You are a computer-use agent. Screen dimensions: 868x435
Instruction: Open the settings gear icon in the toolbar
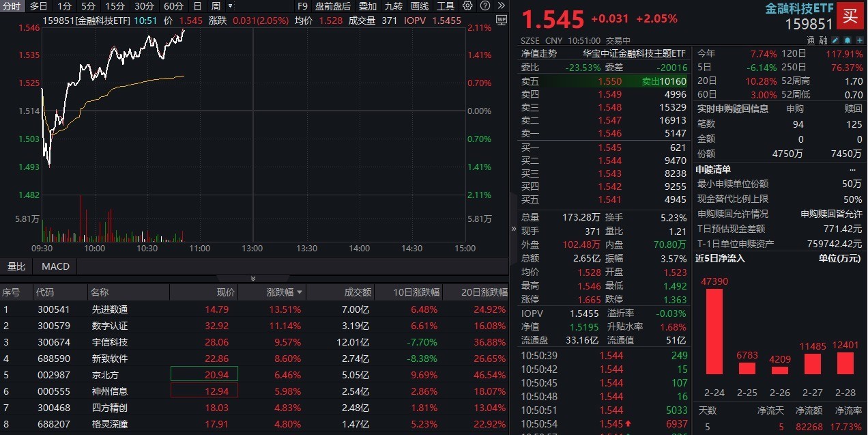[468, 6]
